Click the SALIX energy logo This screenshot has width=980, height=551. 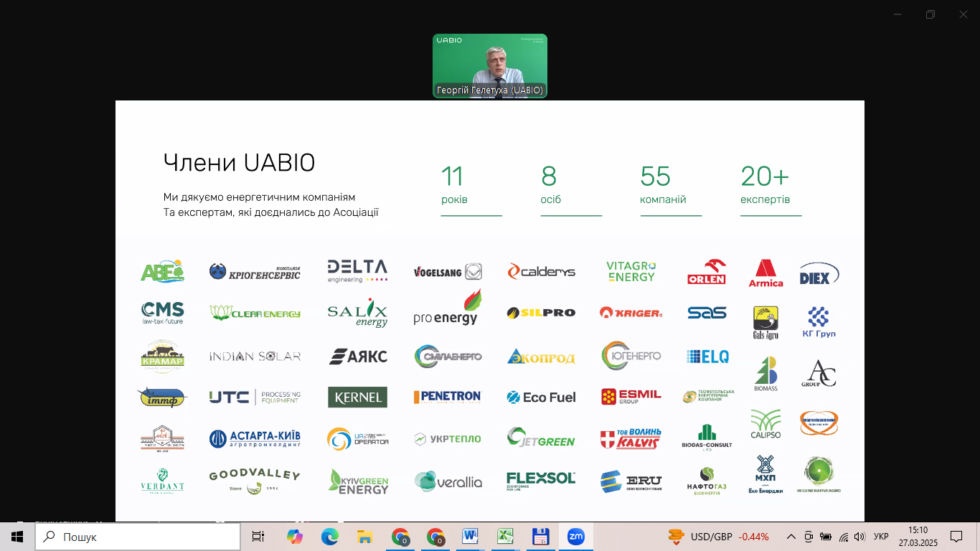357,313
